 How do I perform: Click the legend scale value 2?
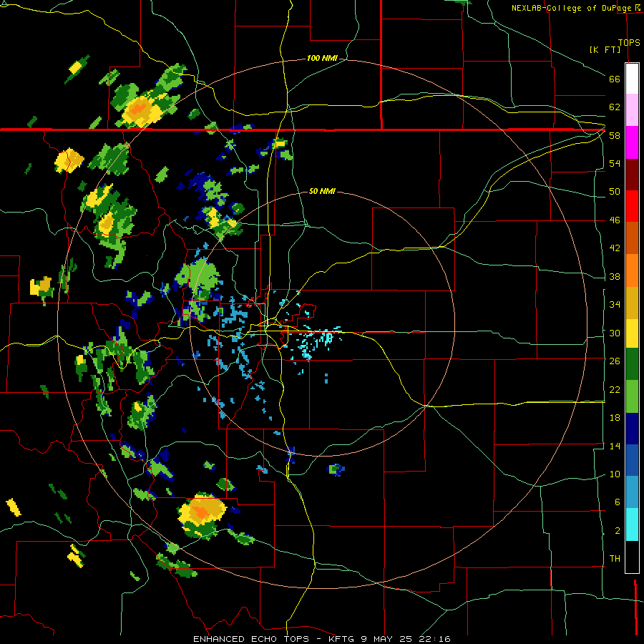(617, 530)
